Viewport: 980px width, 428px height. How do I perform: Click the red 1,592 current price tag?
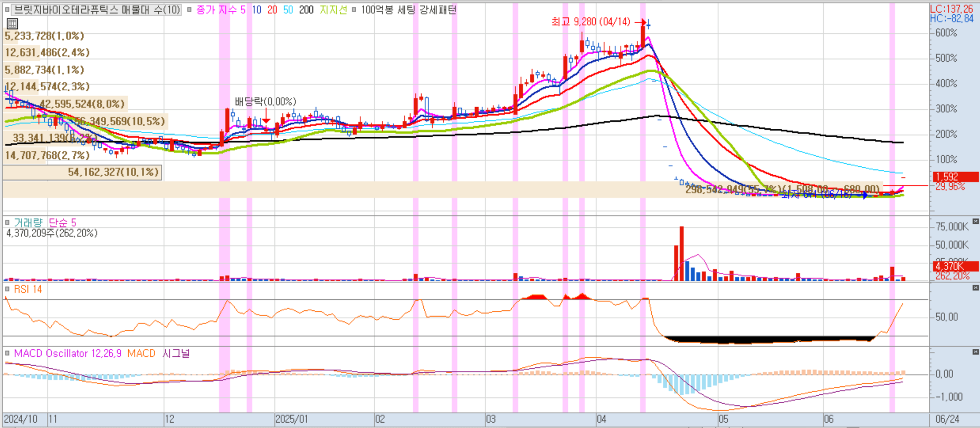(x=956, y=177)
